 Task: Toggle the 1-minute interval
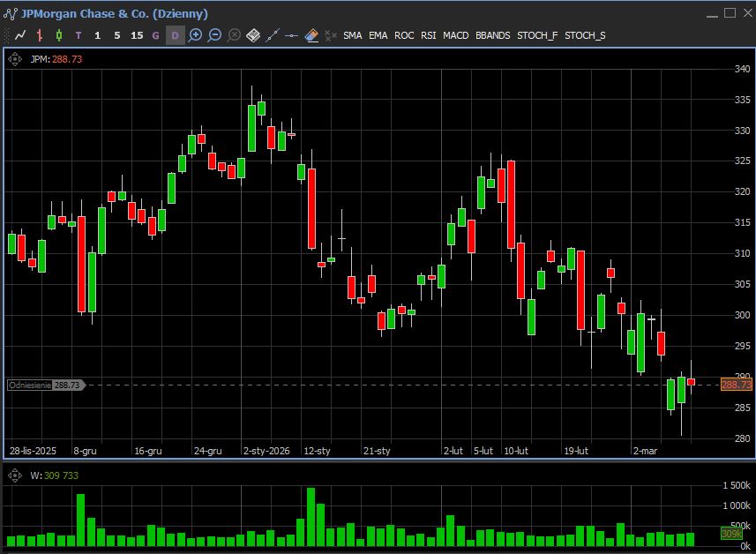[98, 35]
